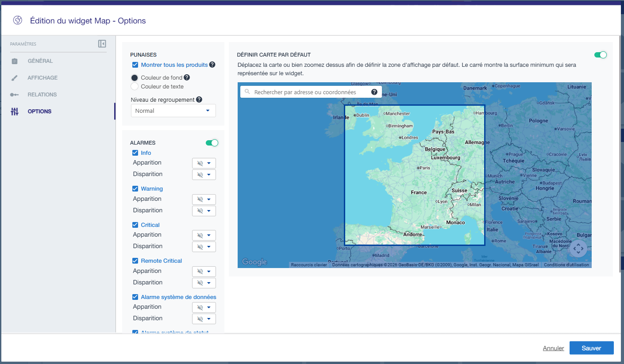The image size is (624, 364).
Task: Click the Luxembourg label on the map
Action: [x=446, y=157]
